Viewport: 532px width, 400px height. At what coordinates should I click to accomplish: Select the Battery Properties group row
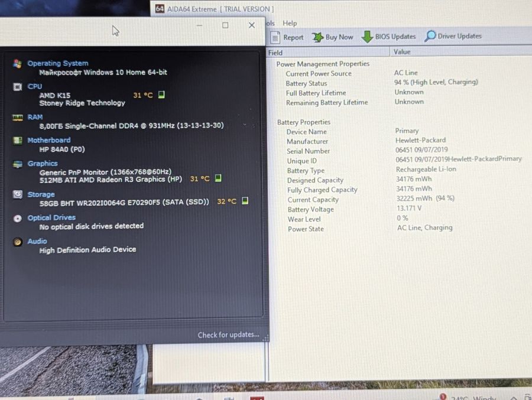pos(304,122)
